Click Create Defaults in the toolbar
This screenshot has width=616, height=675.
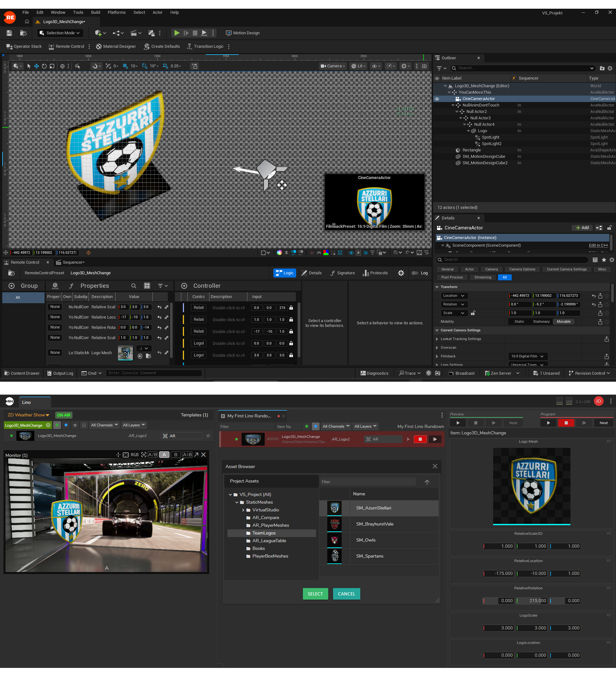[x=162, y=47]
